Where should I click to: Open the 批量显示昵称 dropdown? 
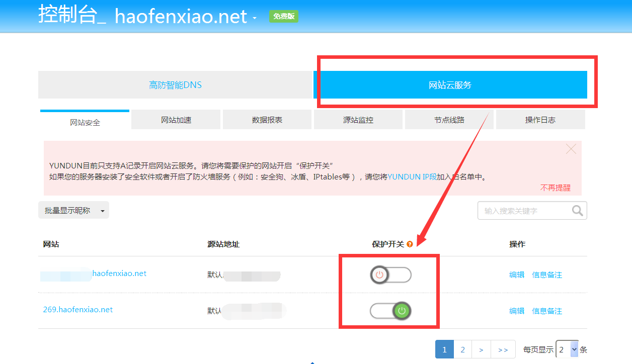73,211
